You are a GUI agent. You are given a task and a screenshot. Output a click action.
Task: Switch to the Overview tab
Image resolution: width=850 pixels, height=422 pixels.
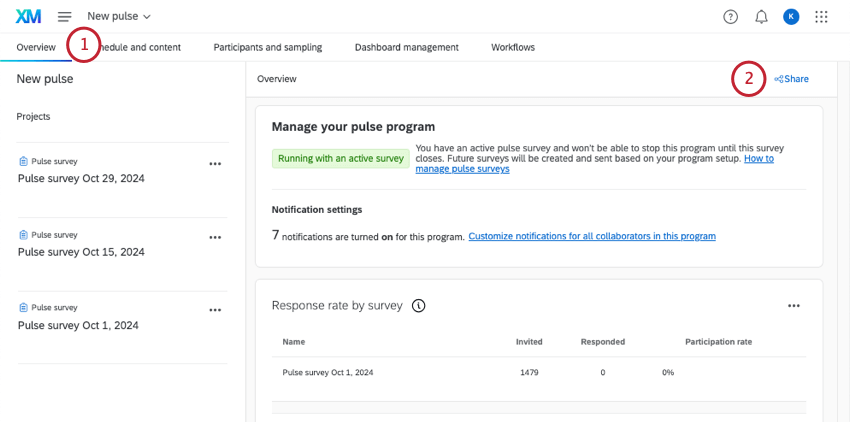(x=36, y=47)
